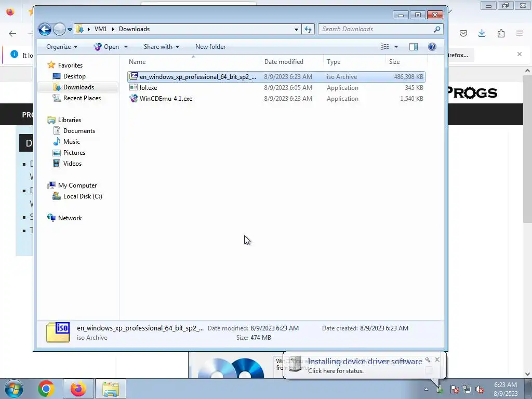This screenshot has height=399, width=532.
Task: Refresh the Downloads folder view
Action: pyautogui.click(x=308, y=29)
